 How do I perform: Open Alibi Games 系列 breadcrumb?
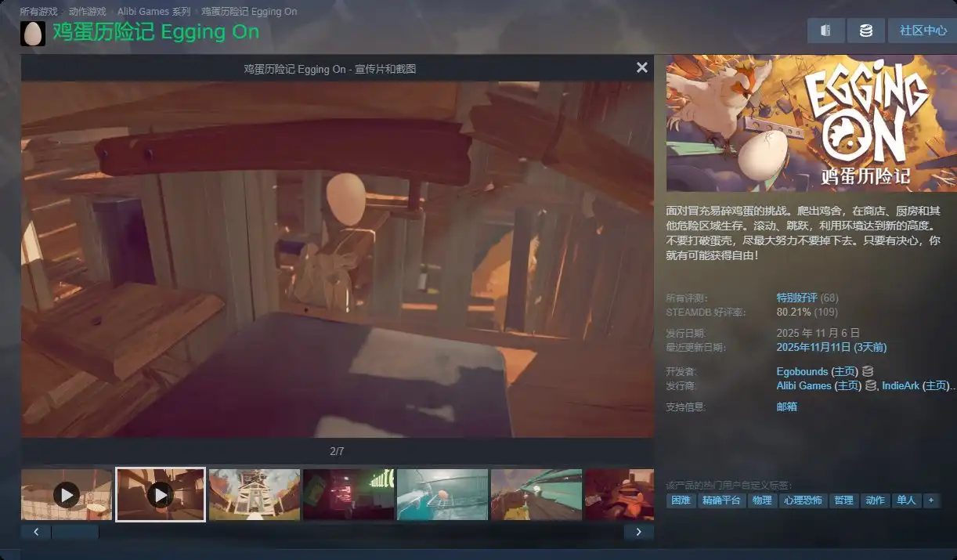click(x=153, y=12)
